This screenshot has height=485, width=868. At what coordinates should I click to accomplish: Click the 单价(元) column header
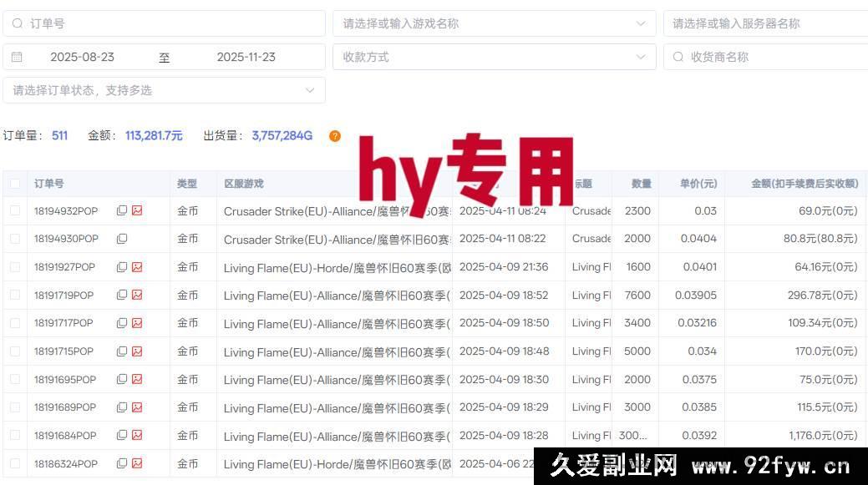click(698, 184)
